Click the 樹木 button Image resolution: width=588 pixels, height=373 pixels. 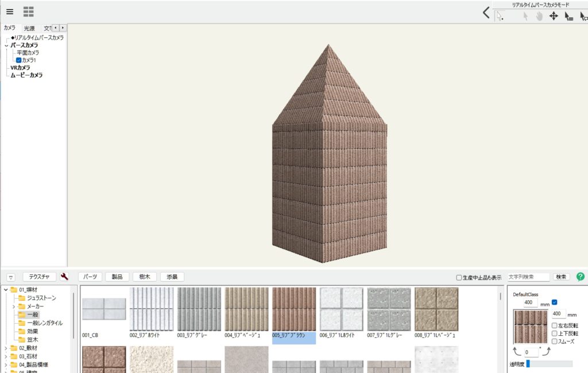point(144,277)
